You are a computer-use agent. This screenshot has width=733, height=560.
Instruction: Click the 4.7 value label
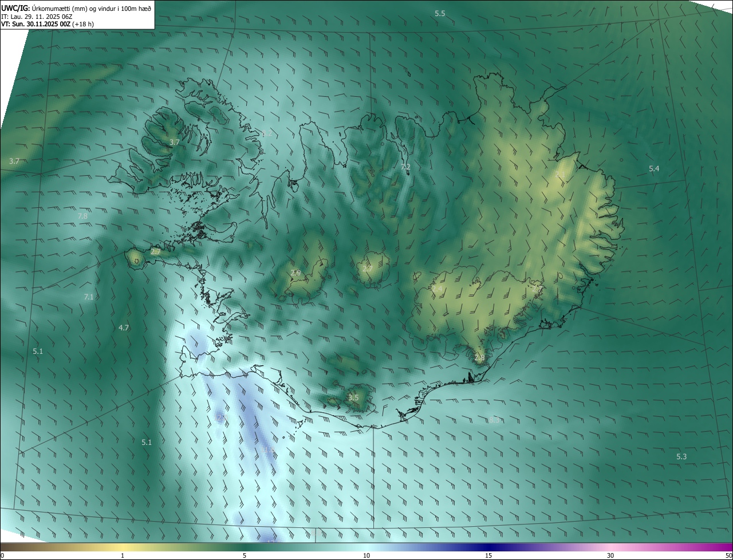[x=124, y=328]
